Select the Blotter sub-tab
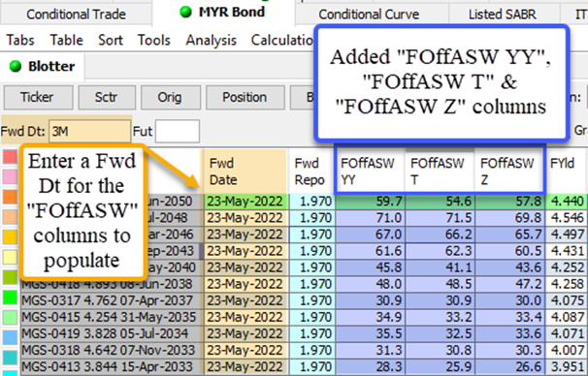 43,66
